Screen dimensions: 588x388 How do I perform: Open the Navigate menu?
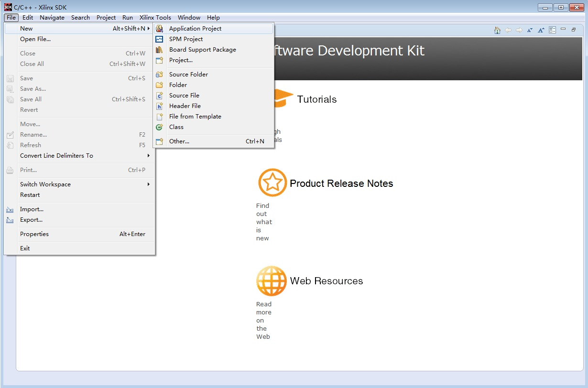coord(52,17)
